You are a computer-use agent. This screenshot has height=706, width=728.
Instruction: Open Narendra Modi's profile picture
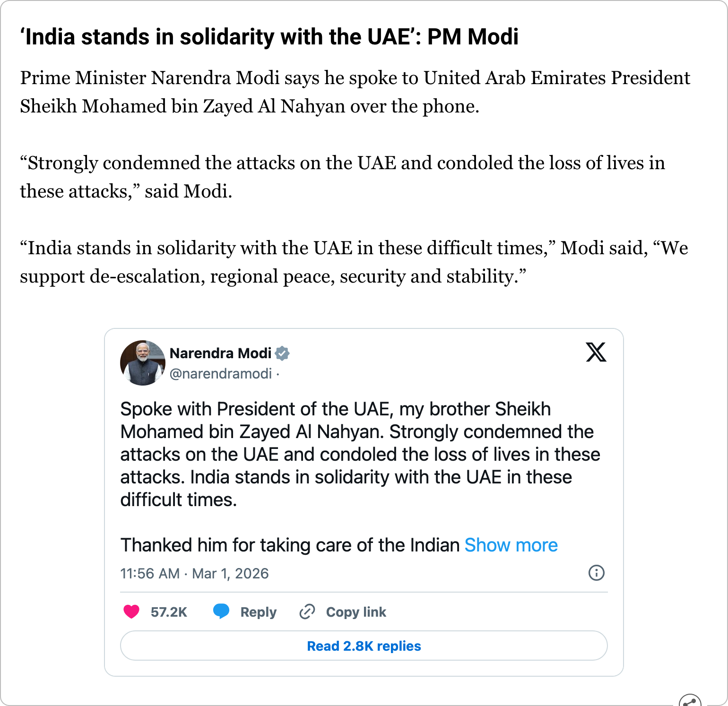[142, 363]
